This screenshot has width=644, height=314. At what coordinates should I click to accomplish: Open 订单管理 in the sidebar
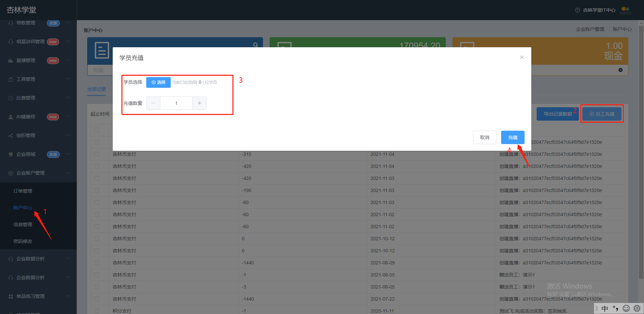coord(23,191)
